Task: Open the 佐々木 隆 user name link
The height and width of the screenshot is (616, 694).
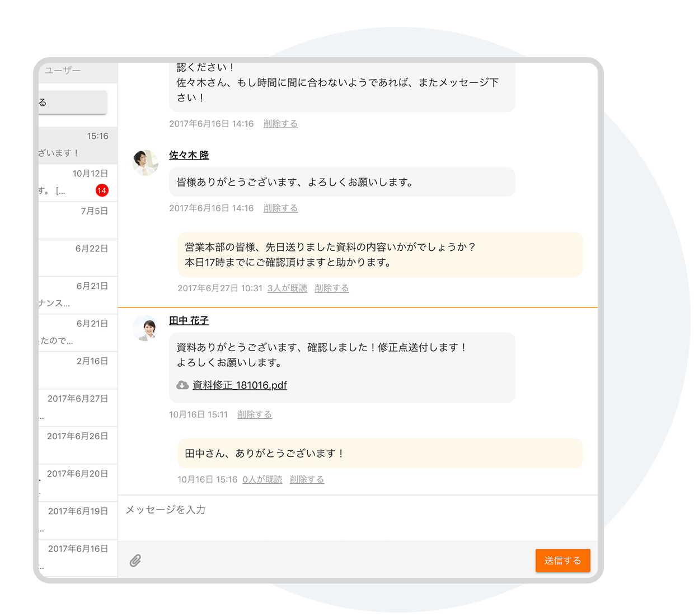Action: 189,155
